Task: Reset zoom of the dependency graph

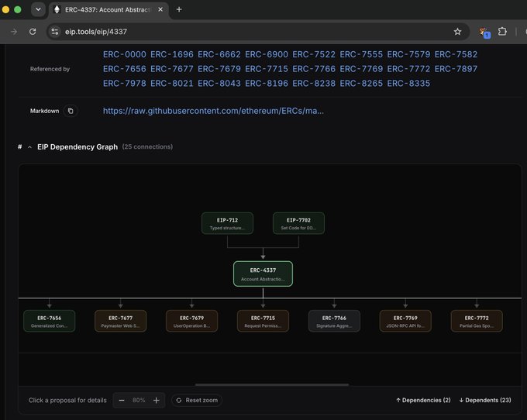Action: (x=197, y=400)
